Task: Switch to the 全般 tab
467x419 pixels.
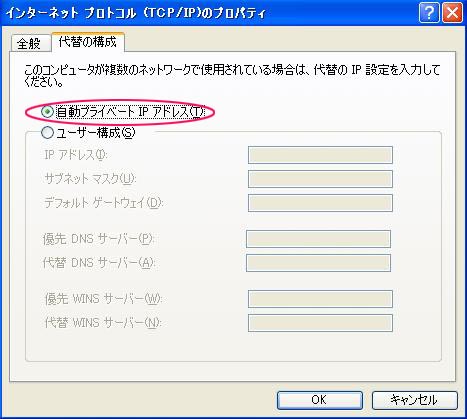Action: (x=29, y=43)
